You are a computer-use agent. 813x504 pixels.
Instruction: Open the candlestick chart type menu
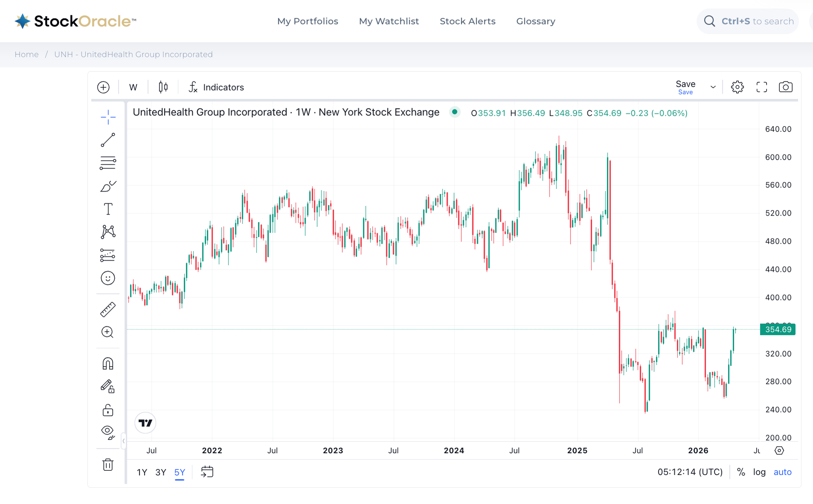[163, 87]
